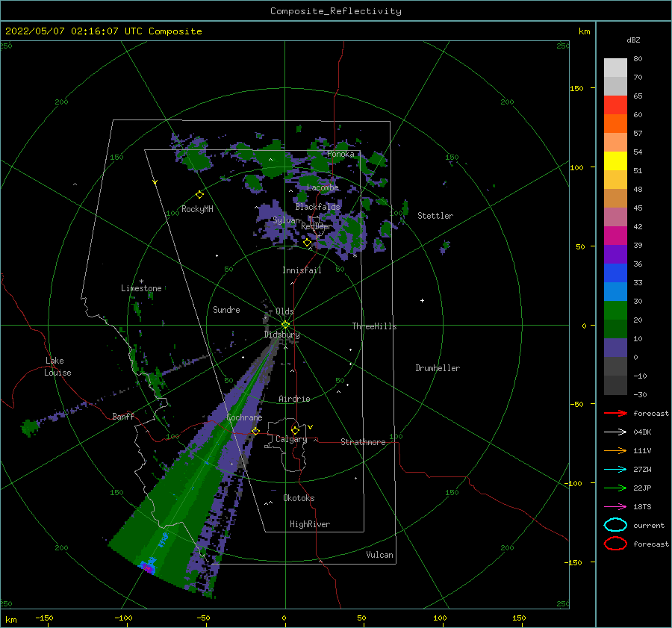This screenshot has height=628, width=672.
Task: Click the Didsbury label
Action: point(281,335)
